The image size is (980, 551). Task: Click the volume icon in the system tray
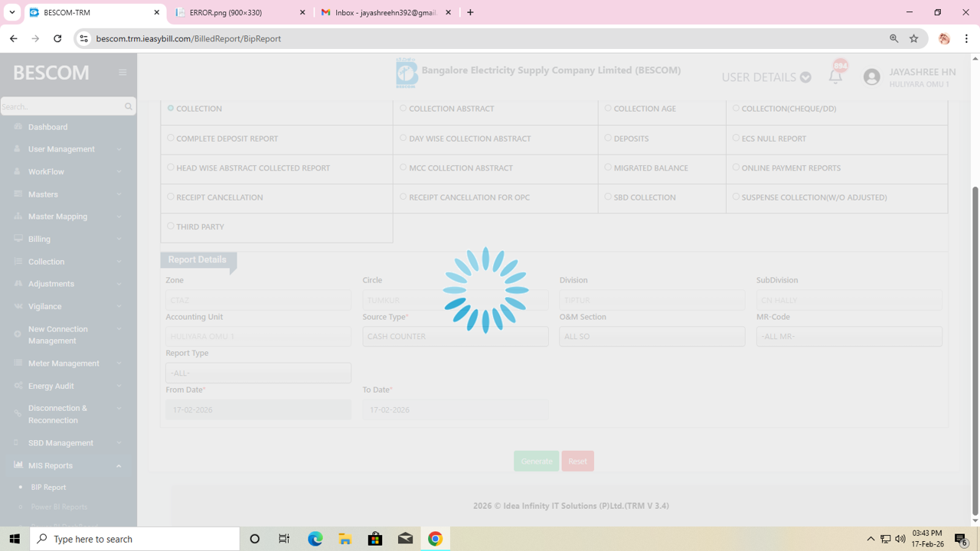tap(900, 539)
